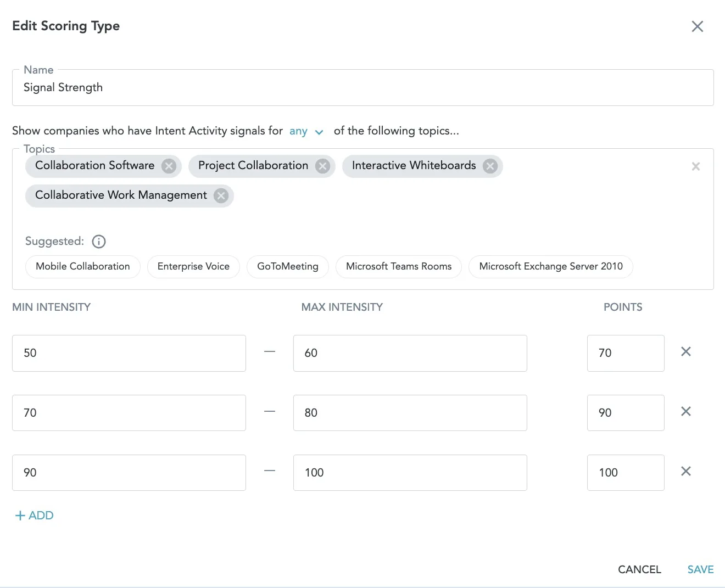
Task: Click the Collaboration Software chip label
Action: tap(95, 165)
